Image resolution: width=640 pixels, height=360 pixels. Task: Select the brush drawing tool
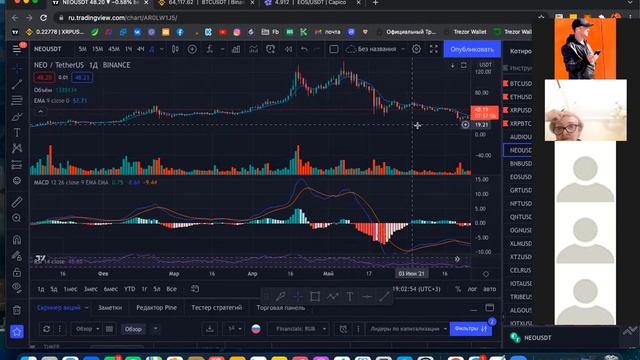[x=17, y=117]
